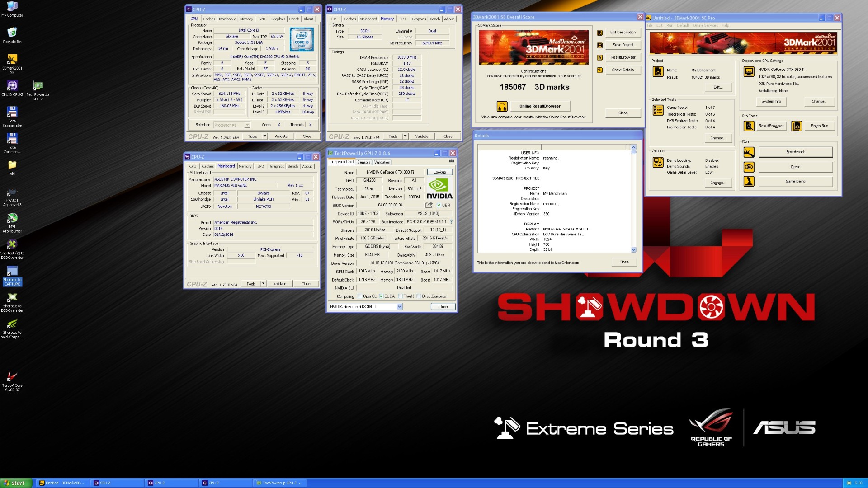Switch to the Validation tab in GPU-Z
Image resolution: width=868 pixels, height=488 pixels.
[x=382, y=162]
